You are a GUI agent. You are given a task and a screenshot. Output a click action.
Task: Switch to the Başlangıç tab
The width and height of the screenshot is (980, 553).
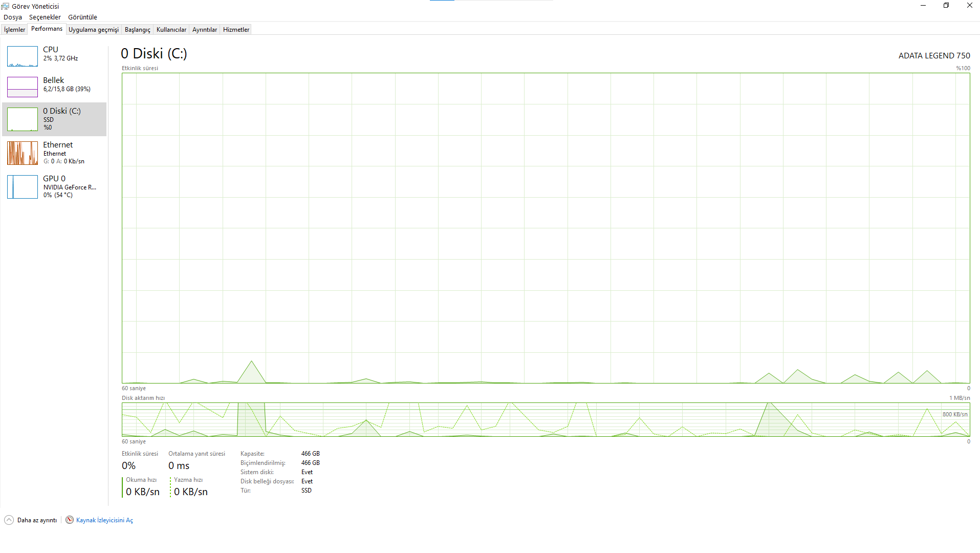pyautogui.click(x=138, y=30)
